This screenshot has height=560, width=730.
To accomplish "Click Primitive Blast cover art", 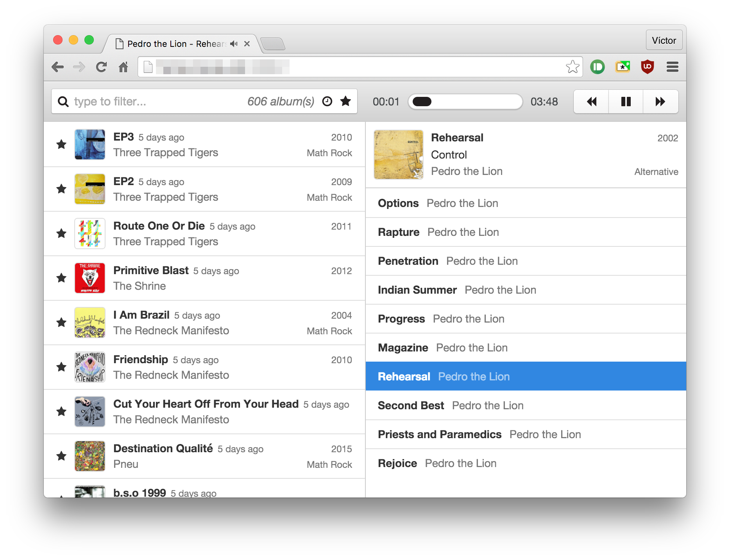I will (x=90, y=278).
